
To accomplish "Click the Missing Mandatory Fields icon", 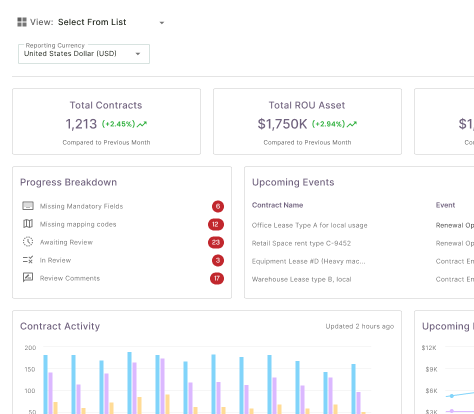I will [x=28, y=206].
